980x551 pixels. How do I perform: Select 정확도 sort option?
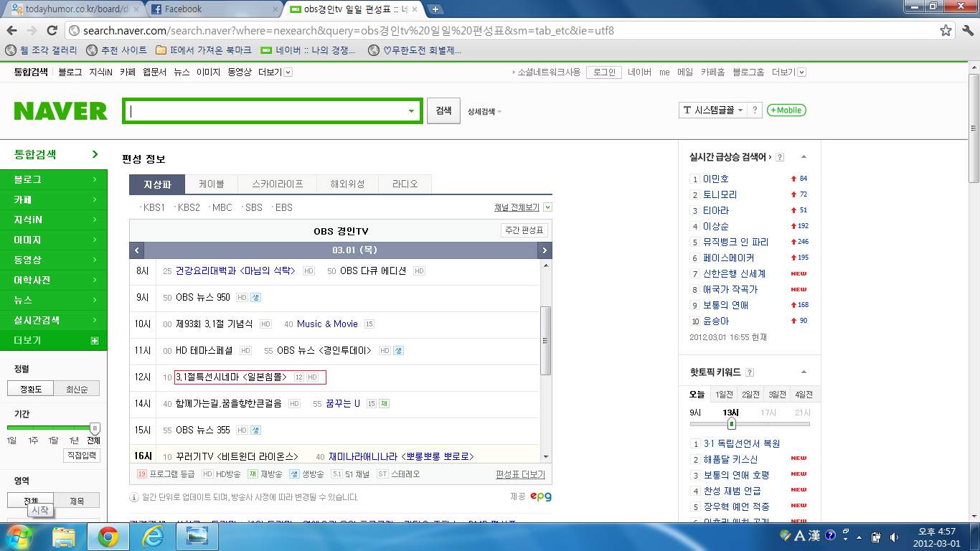(31, 389)
